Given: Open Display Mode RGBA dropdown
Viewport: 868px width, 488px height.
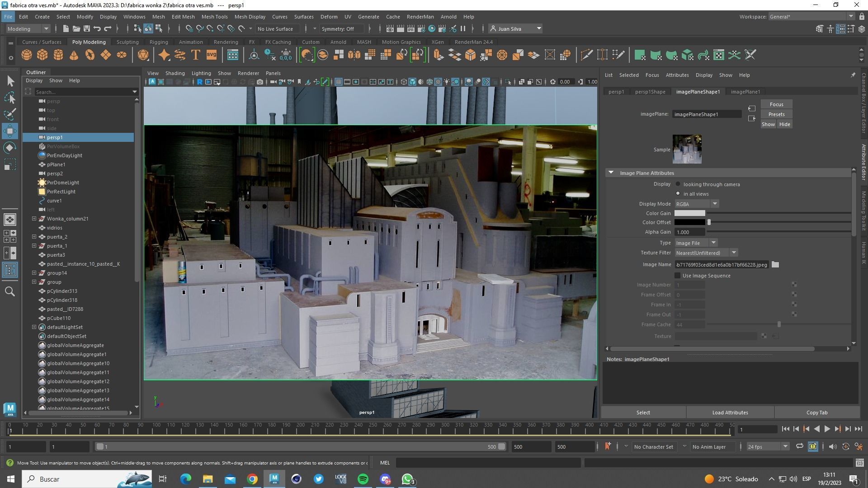Looking at the screenshot, I should [x=697, y=204].
